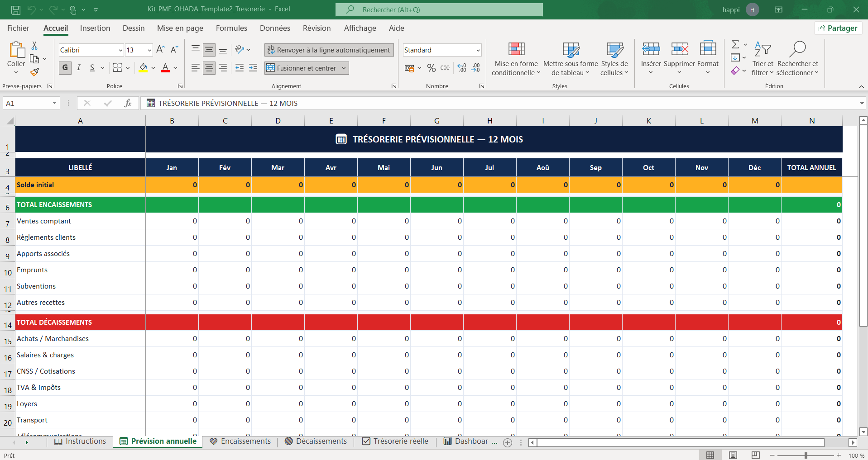Toggle top vertical alignment

[195, 49]
